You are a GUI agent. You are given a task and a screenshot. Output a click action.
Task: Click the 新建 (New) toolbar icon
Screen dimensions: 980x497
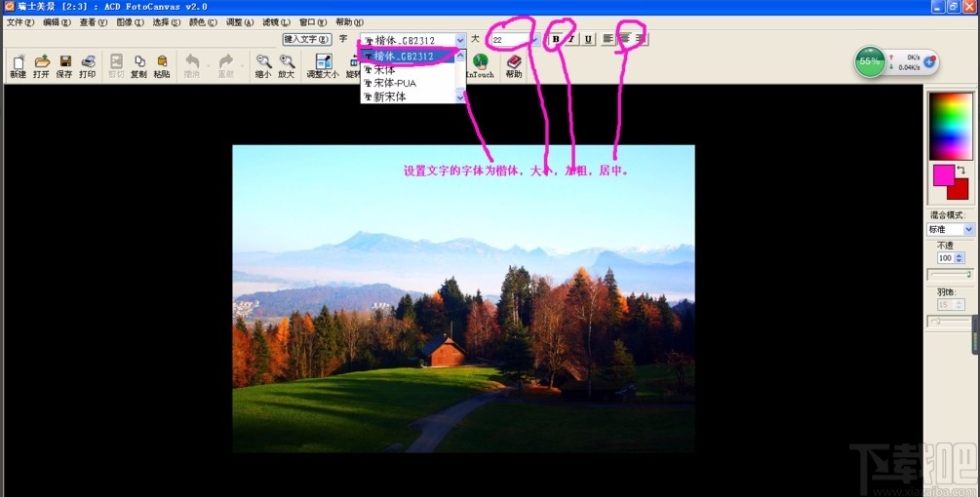[x=19, y=65]
